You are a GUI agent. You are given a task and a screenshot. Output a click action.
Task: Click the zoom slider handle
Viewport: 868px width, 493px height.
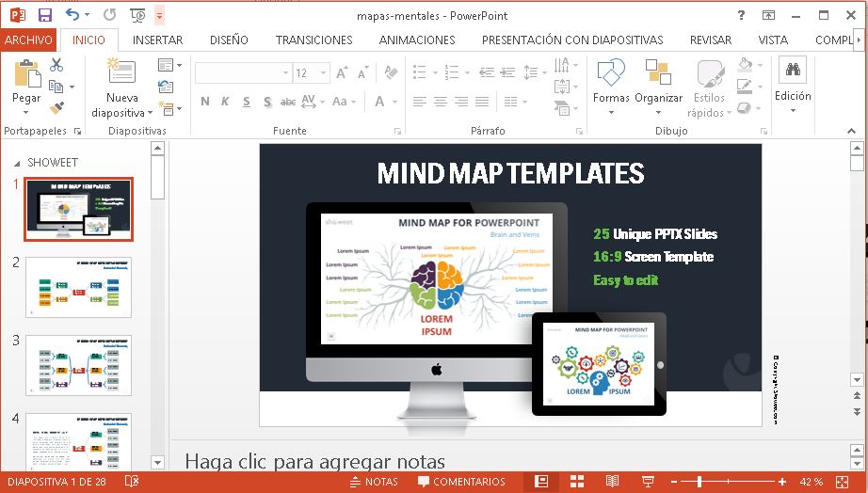700,482
